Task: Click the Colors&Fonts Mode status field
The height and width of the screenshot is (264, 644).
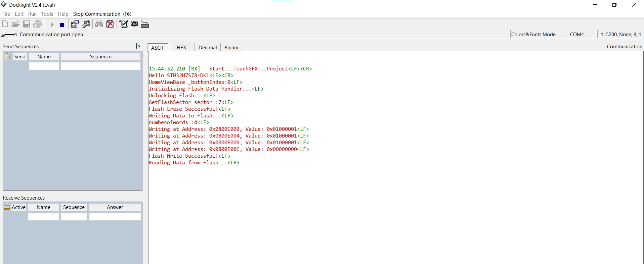Action: (533, 34)
